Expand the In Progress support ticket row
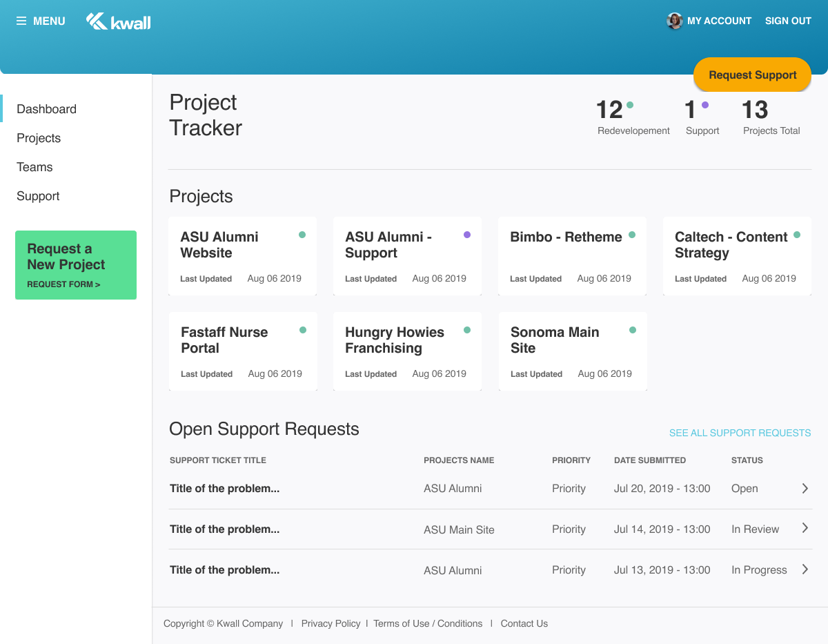Image resolution: width=828 pixels, height=644 pixels. click(805, 569)
